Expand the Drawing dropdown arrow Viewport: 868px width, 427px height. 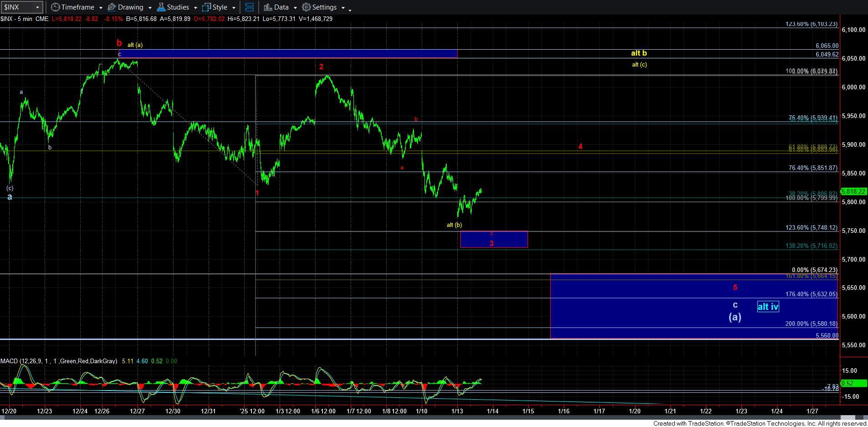pos(149,8)
